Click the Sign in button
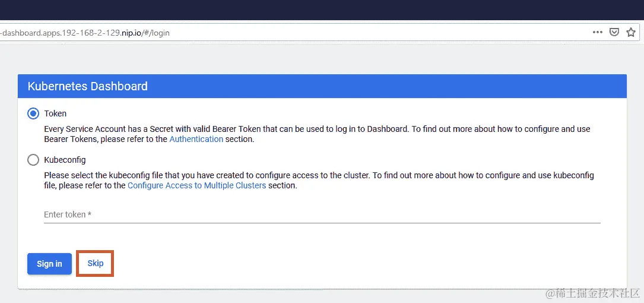Screen dimensions: 644x303 [x=50, y=264]
